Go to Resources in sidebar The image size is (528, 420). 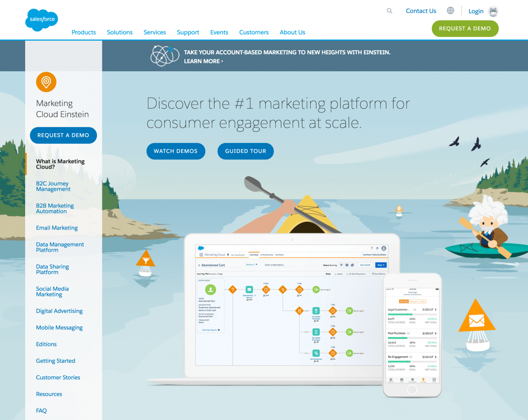(x=49, y=394)
